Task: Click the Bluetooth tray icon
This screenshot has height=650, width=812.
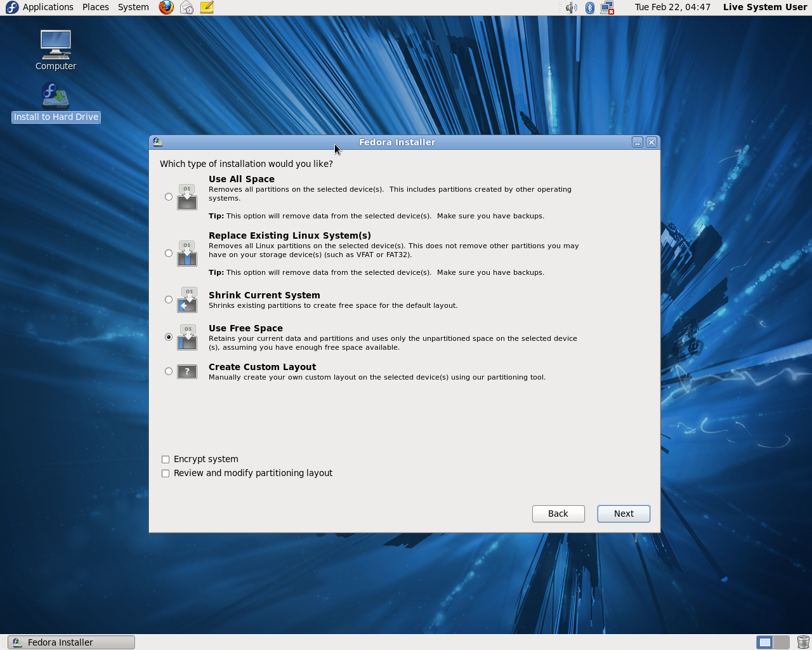Action: click(x=589, y=8)
